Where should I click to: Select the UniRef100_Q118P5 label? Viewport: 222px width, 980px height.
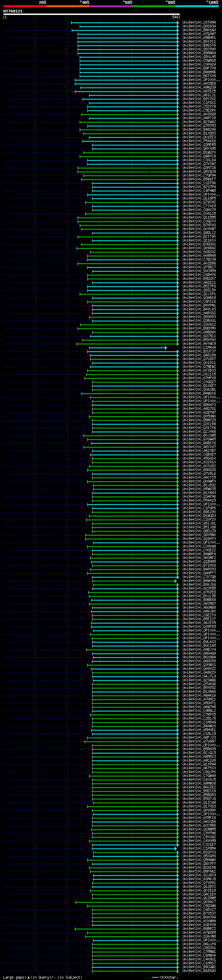pyautogui.click(x=199, y=198)
